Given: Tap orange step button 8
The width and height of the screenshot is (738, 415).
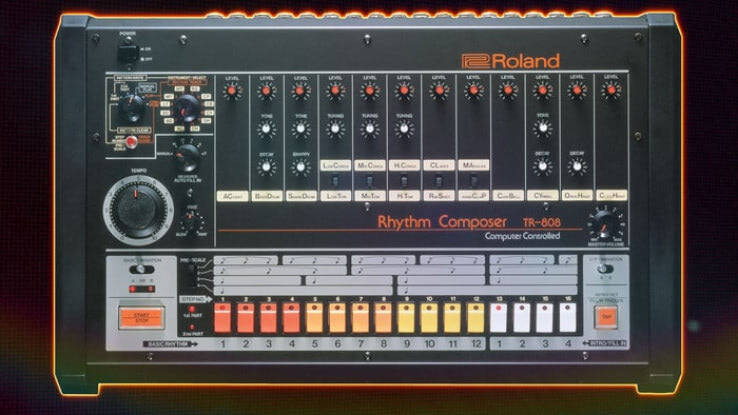Looking at the screenshot, I should (x=383, y=318).
